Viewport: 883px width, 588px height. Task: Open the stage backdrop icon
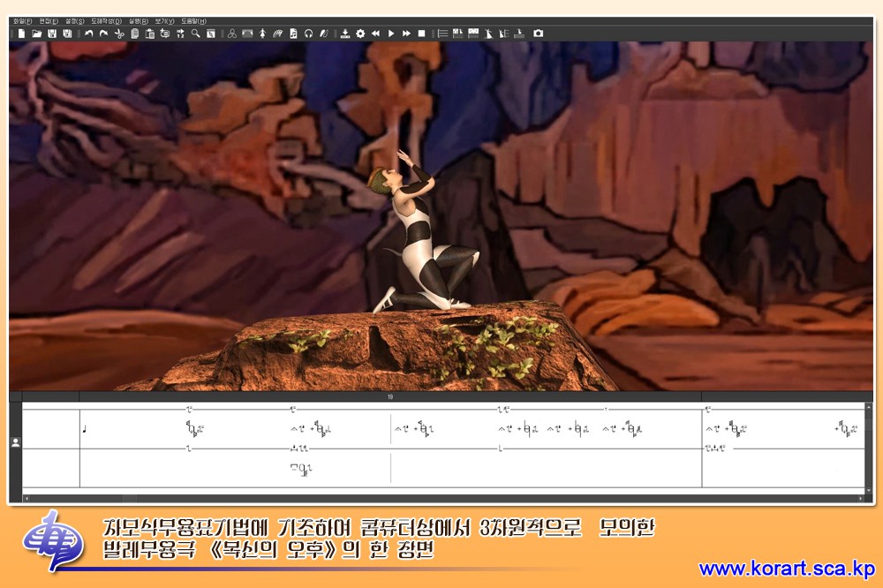[x=247, y=34]
